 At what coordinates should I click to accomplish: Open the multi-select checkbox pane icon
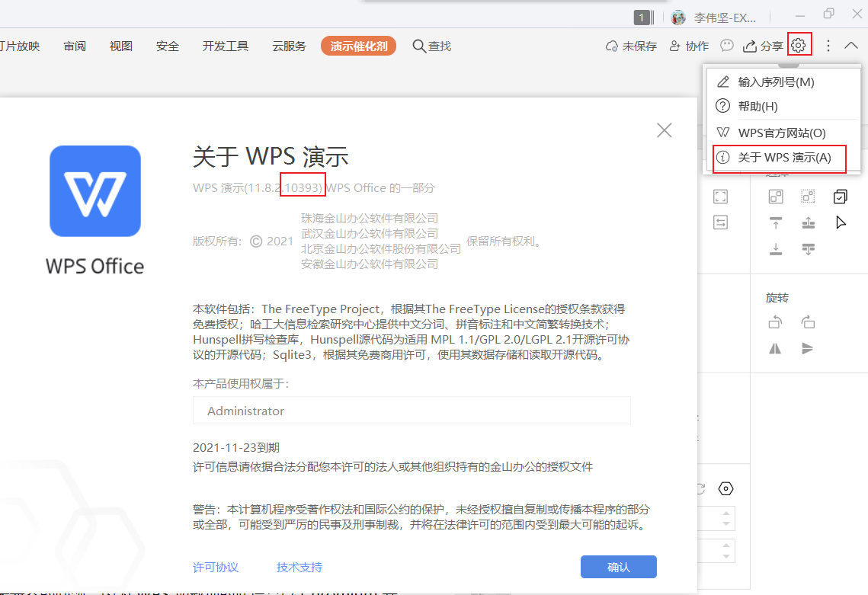pos(841,197)
